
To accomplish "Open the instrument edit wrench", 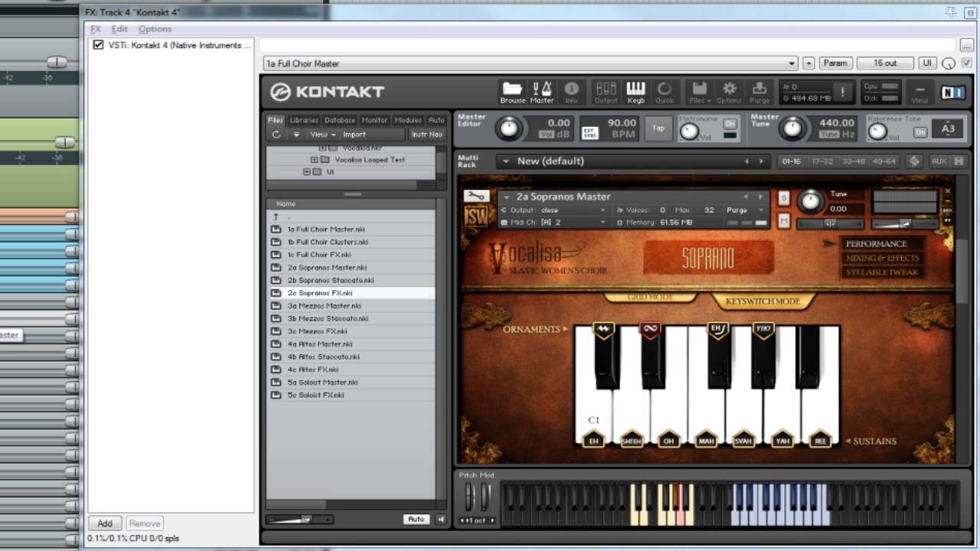I will [x=475, y=196].
